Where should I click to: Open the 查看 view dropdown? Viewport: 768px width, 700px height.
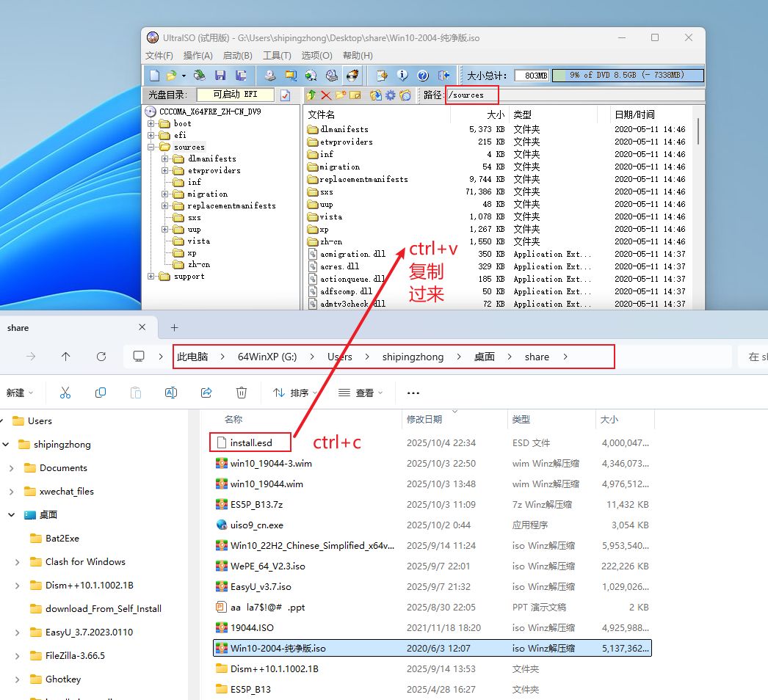tap(360, 393)
